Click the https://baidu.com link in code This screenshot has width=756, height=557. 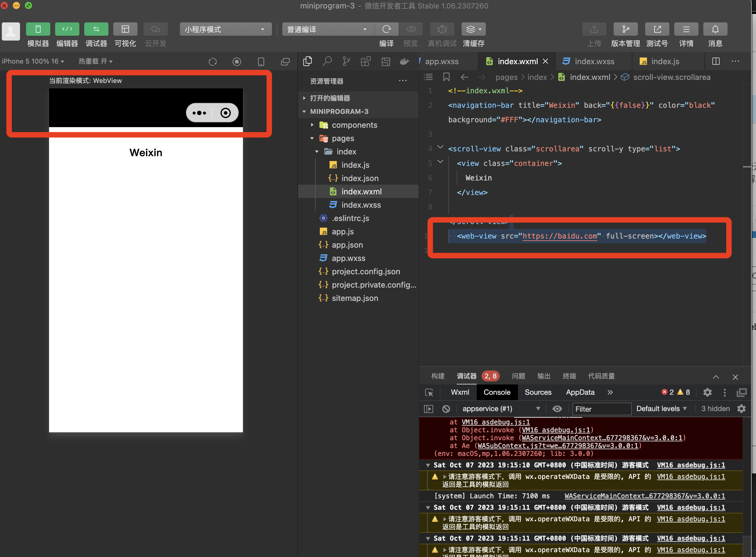(560, 236)
